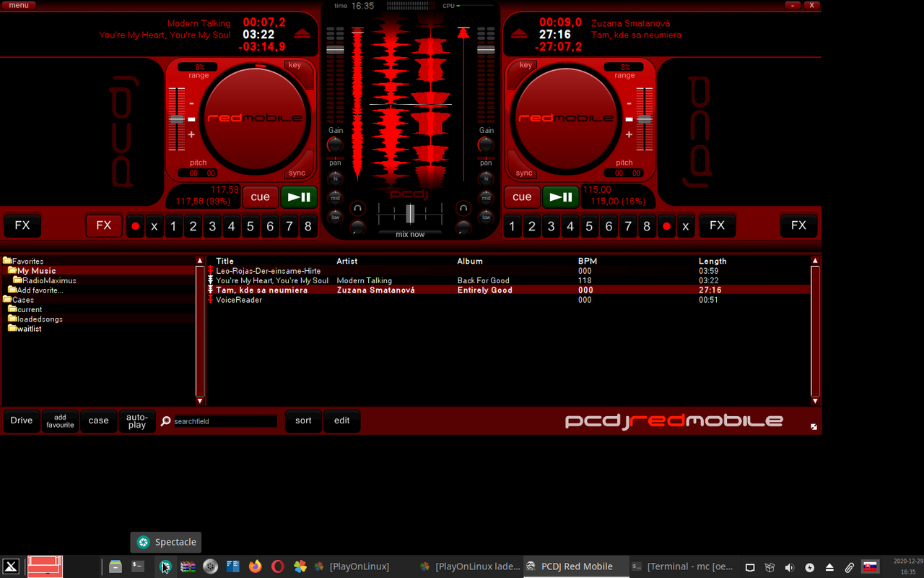This screenshot has width=924, height=578.
Task: Click the left deck mid EQ knob
Action: pos(335,197)
